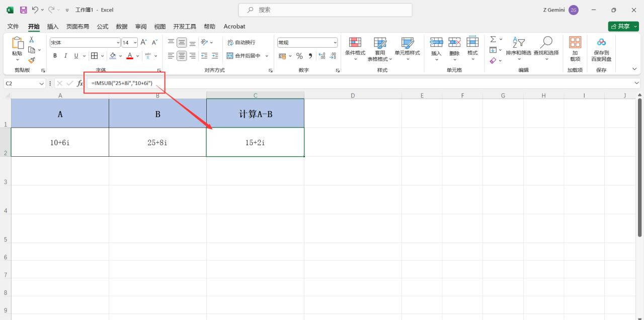Click the Paste clipboard icon

click(x=17, y=43)
